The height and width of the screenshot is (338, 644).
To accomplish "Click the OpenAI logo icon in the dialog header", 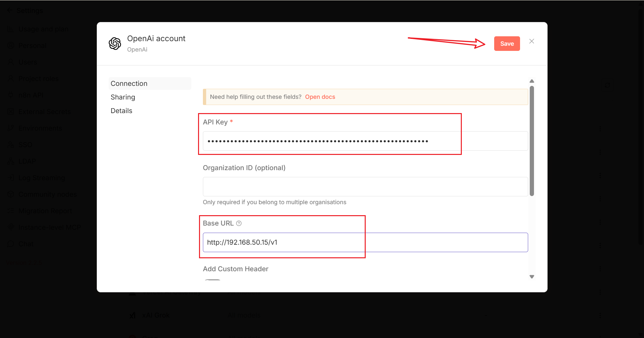I will click(x=115, y=43).
